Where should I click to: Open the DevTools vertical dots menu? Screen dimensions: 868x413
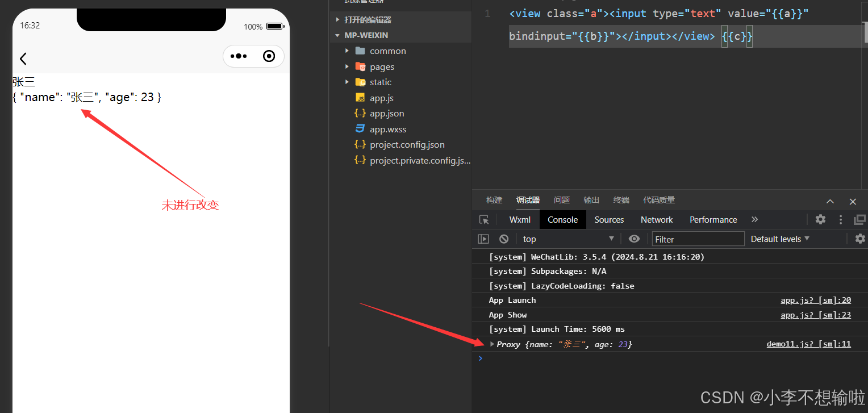[x=841, y=219]
